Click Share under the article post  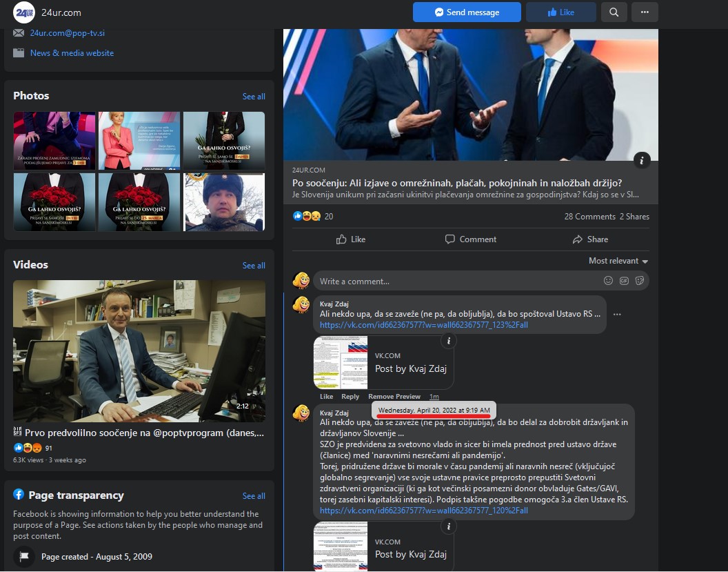tap(590, 239)
